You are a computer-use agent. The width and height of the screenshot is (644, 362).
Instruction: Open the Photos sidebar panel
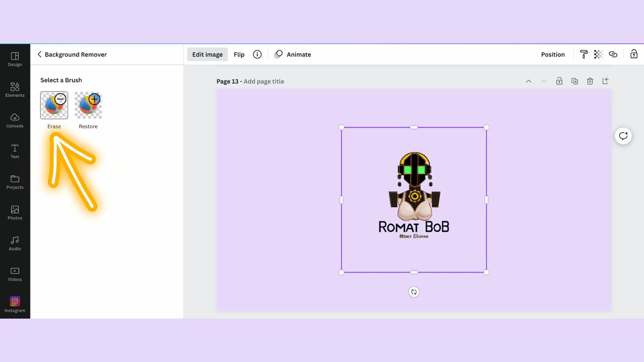coord(15,213)
